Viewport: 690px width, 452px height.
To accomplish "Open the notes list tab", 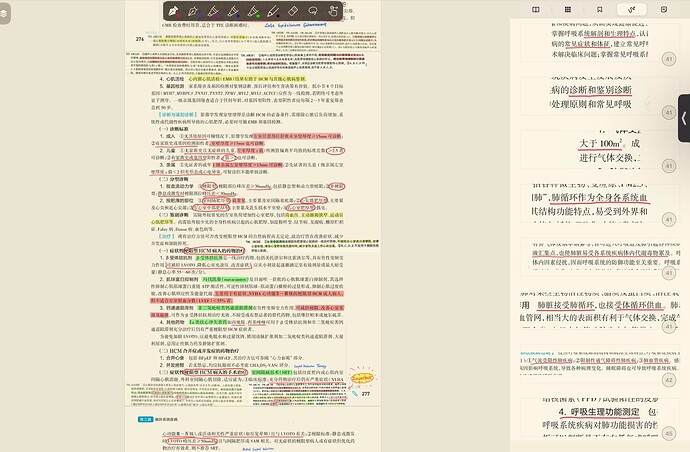I will [x=665, y=10].
